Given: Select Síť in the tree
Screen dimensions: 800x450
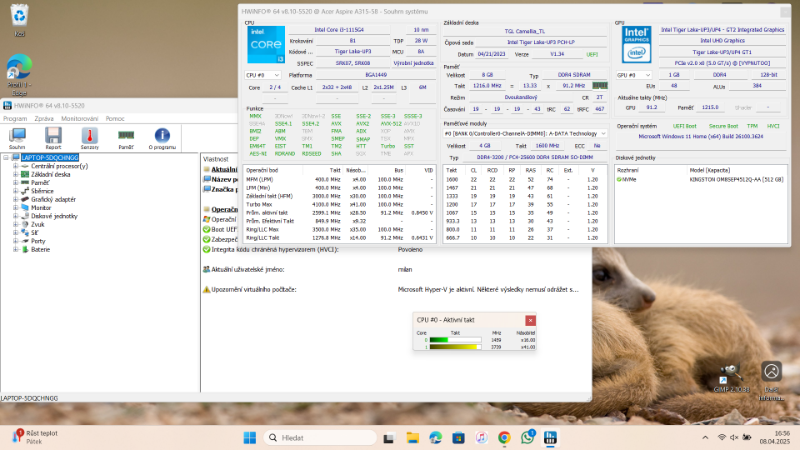Looking at the screenshot, I should point(34,233).
